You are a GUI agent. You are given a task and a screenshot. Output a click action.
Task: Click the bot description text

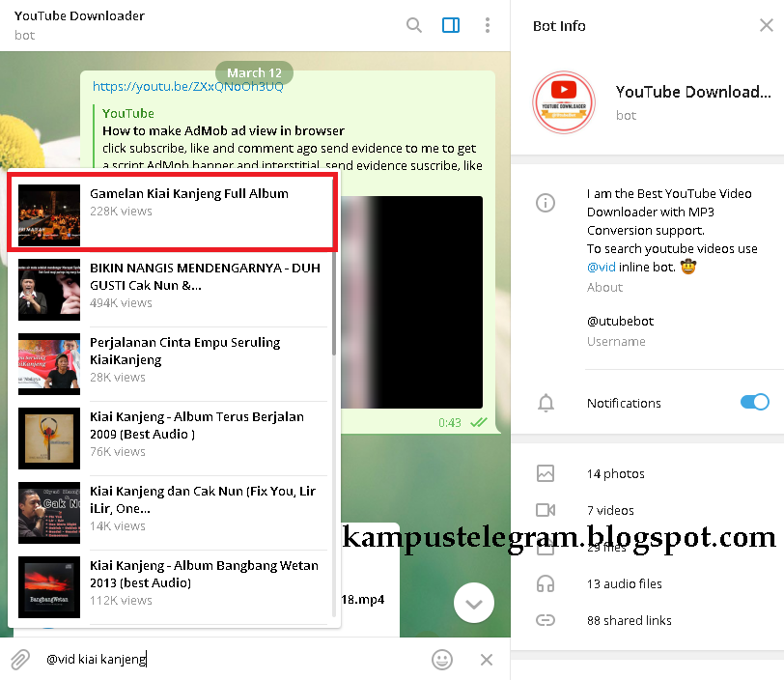pyautogui.click(x=671, y=230)
